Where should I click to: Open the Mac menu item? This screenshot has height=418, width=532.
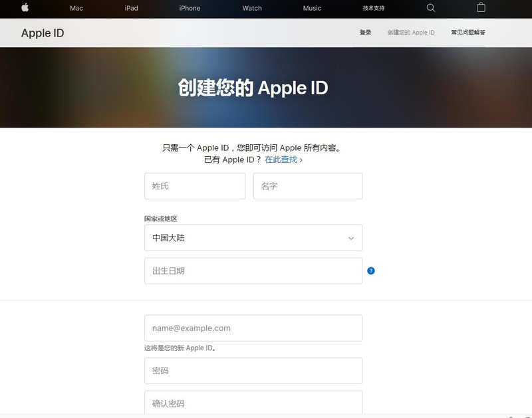[76, 8]
